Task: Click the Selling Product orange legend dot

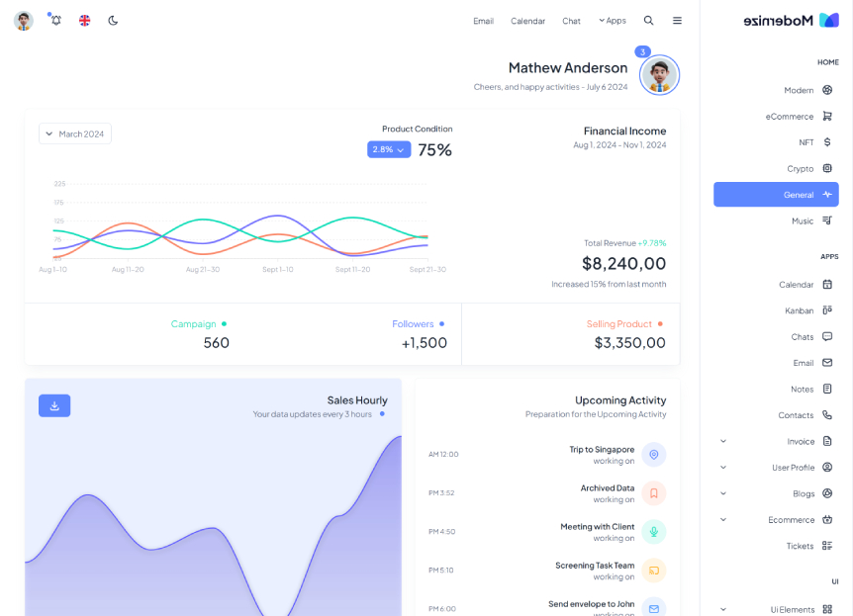Action: coord(660,324)
